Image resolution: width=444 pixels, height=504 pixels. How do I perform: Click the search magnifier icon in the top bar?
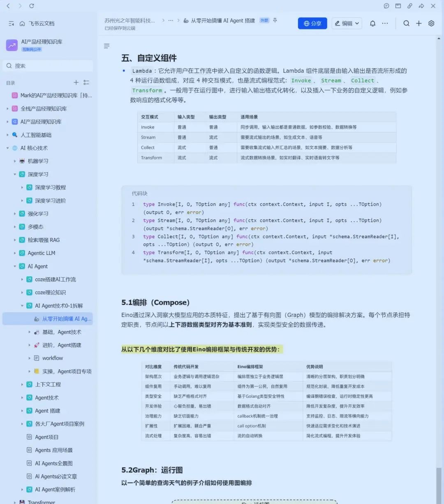[x=406, y=23]
